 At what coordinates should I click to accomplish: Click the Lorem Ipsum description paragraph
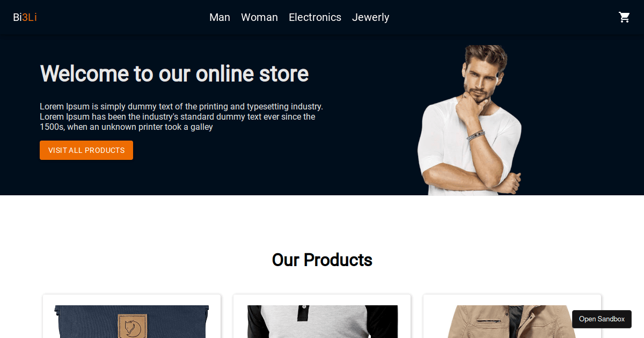[x=181, y=116]
